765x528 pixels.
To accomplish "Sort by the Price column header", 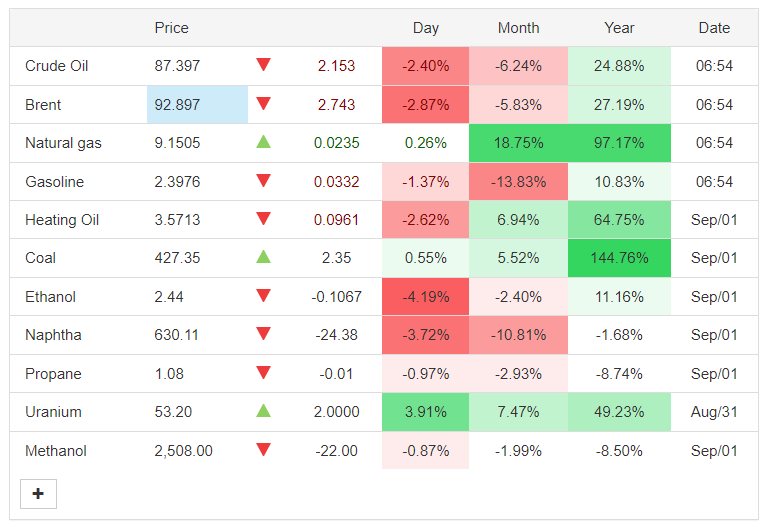I will click(x=171, y=28).
